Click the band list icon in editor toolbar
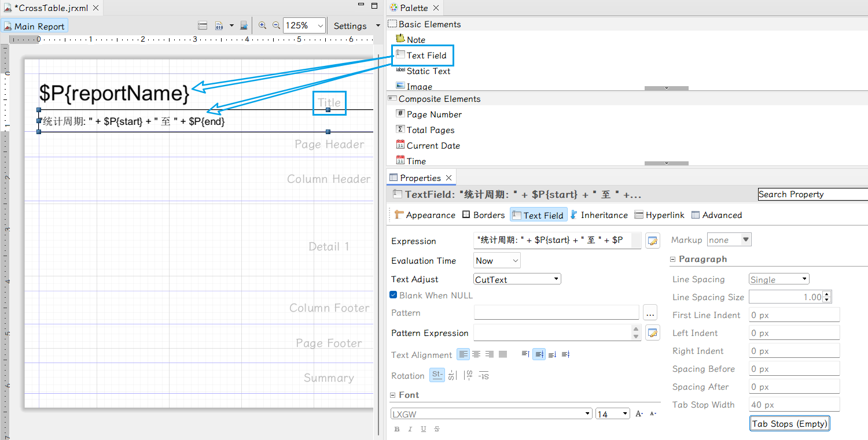Image resolution: width=868 pixels, height=440 pixels. (203, 25)
